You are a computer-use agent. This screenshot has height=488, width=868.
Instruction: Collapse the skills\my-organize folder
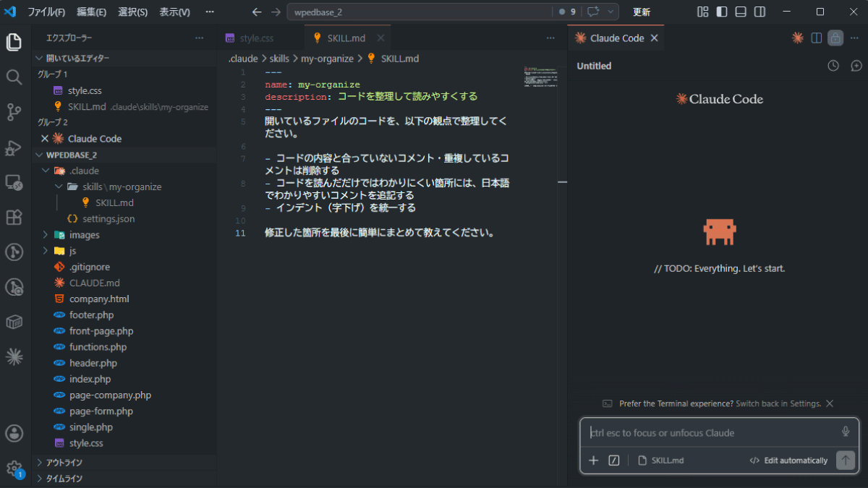coord(59,187)
